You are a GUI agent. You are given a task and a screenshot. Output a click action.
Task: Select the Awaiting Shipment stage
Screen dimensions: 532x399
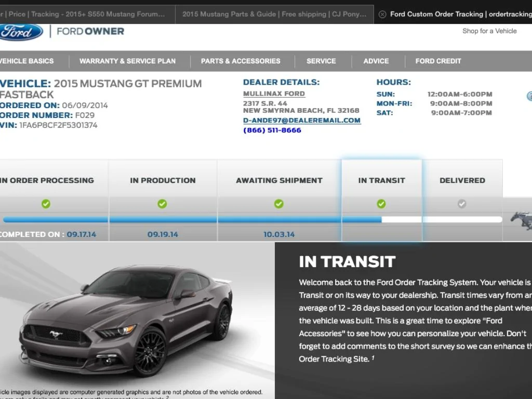coord(279,180)
